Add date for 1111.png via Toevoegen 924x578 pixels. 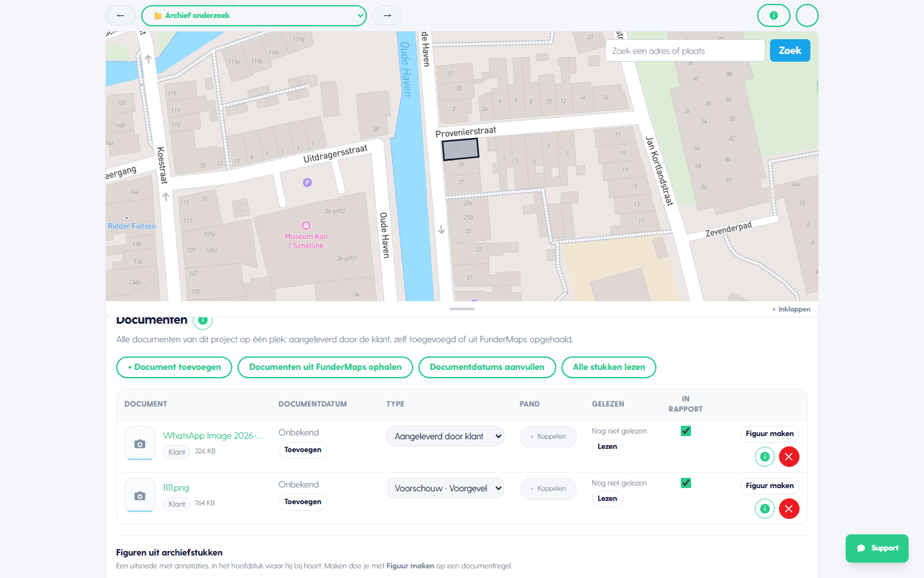point(303,502)
